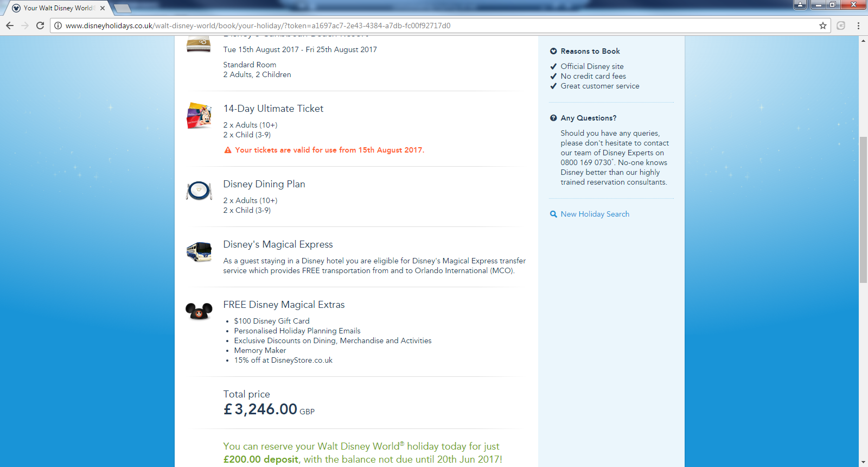This screenshot has height=467, width=868.
Task: Click the Mickey ears hat icon
Action: 199,311
